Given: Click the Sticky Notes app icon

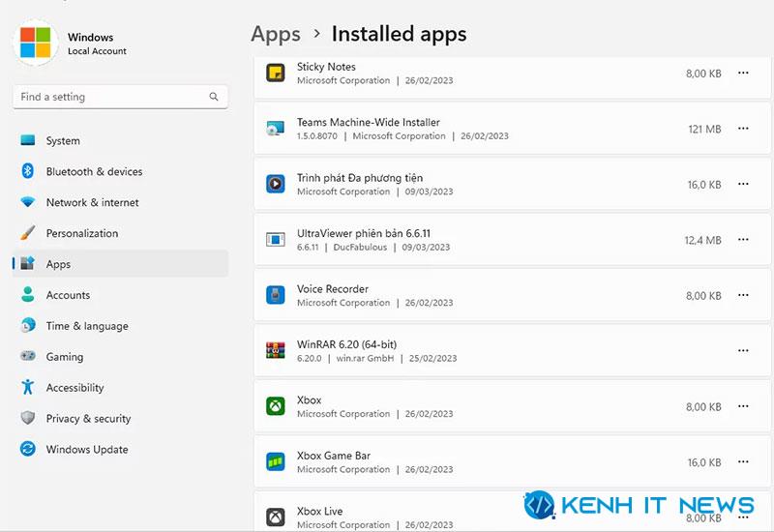Looking at the screenshot, I should [x=276, y=74].
